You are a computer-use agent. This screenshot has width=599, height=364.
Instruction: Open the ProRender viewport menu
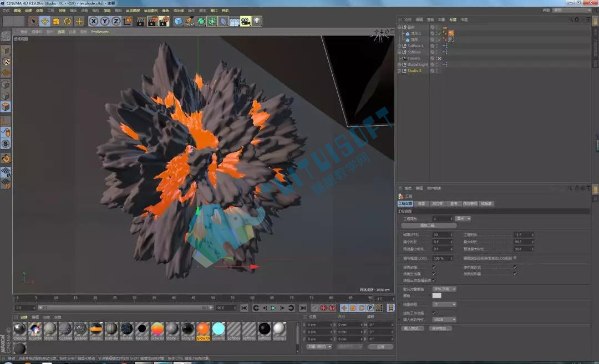[x=100, y=32]
